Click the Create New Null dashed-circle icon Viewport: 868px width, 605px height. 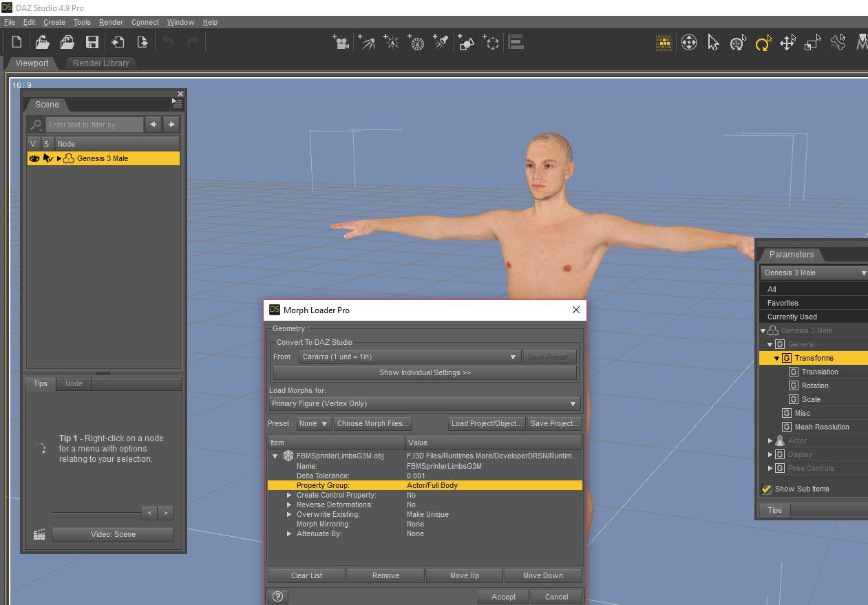point(491,43)
